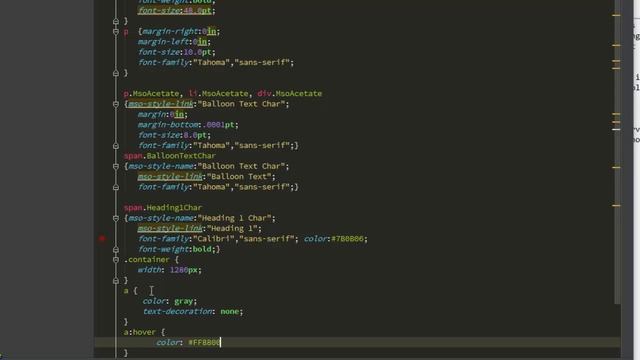Click the font-size:8.0pt declaration
Screen dimensions: 640x360
coord(174,135)
